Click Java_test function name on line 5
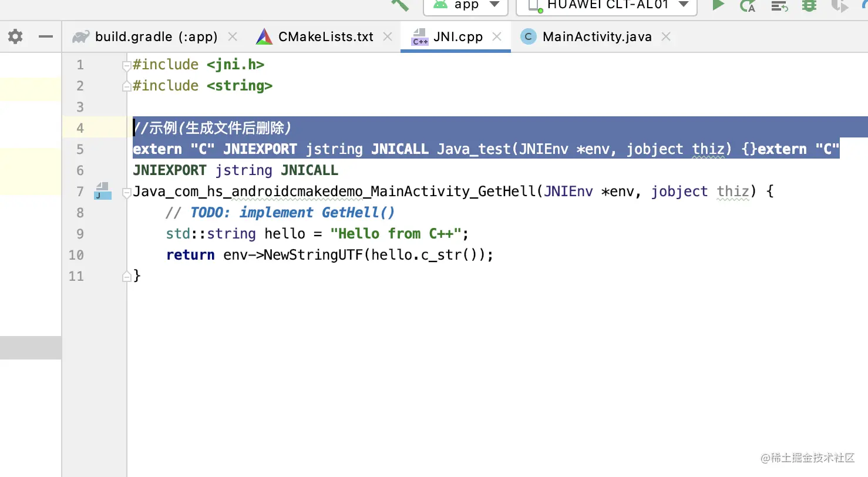 pos(474,149)
